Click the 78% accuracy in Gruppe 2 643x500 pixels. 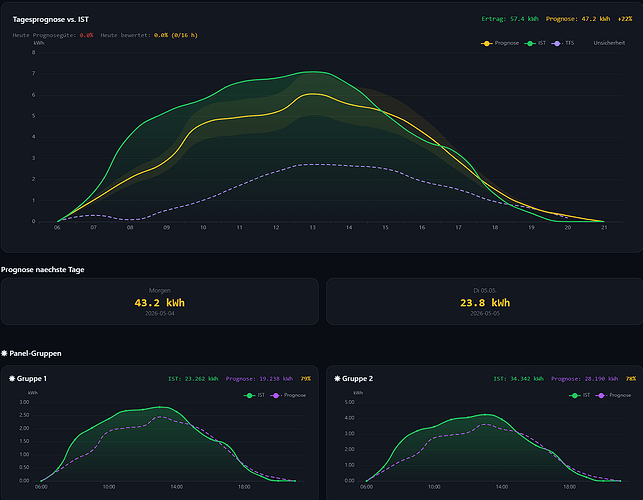(631, 379)
